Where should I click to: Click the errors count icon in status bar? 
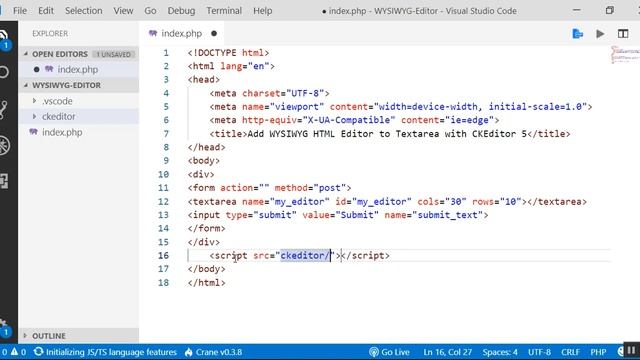point(4,352)
